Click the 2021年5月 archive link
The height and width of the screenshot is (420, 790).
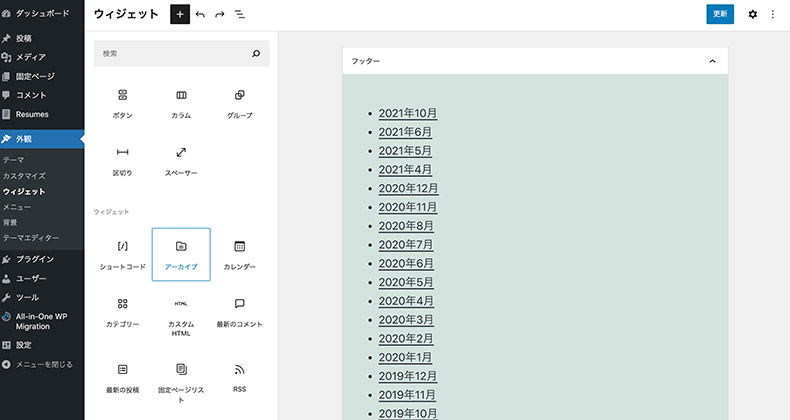(x=405, y=151)
